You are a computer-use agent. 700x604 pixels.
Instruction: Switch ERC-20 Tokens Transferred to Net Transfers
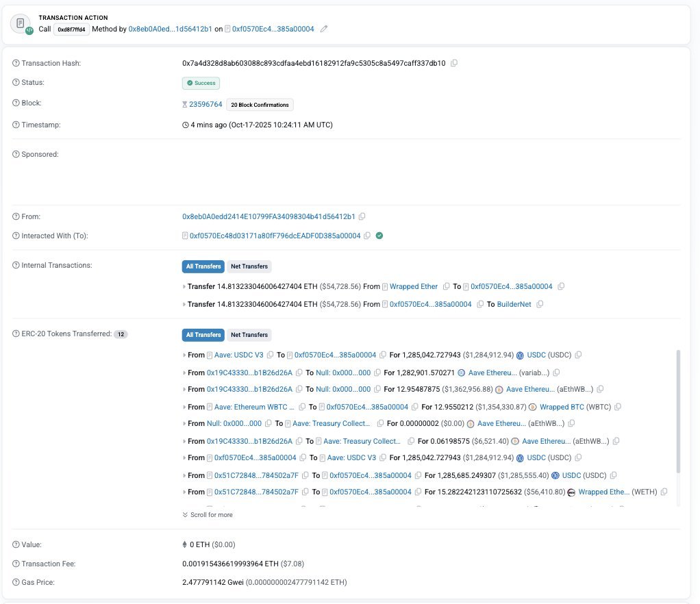coord(249,335)
